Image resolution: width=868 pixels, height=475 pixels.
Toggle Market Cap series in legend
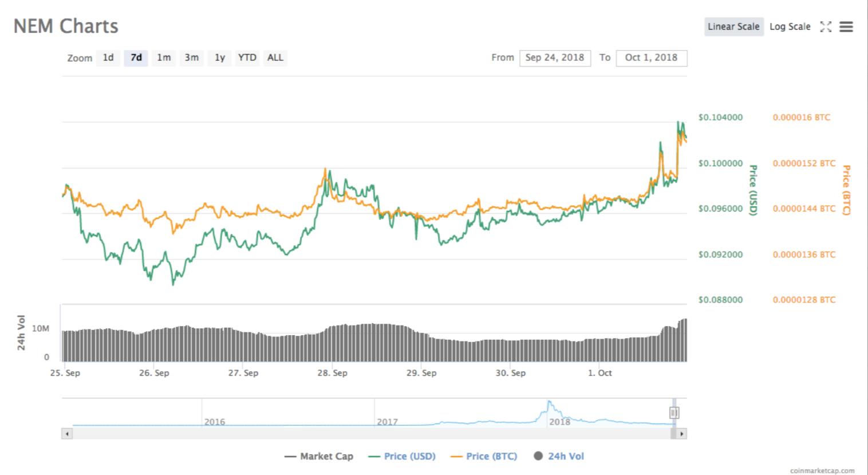[319, 457]
